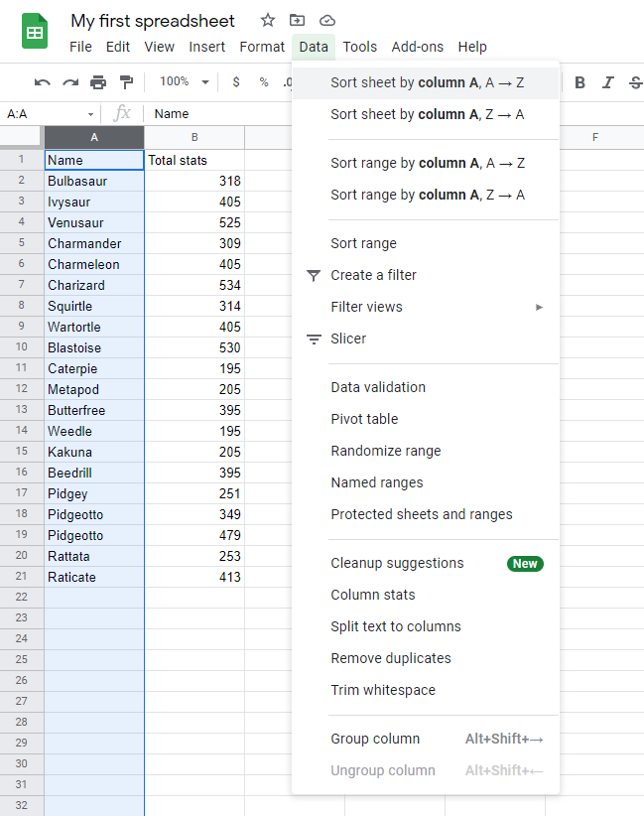Click the Google Sheets home logo
Screen dimensions: 644x816
pyautogui.click(x=35, y=31)
